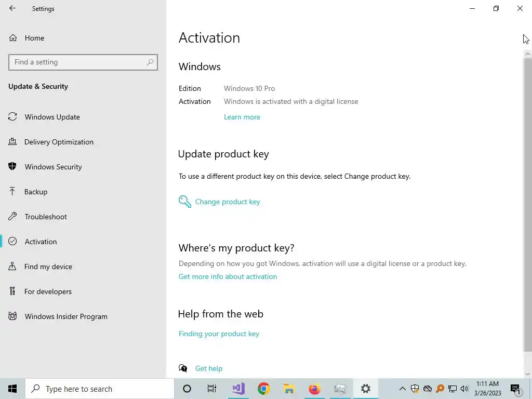Open the Action Center notification icon
This screenshot has width=532, height=399.
click(515, 389)
